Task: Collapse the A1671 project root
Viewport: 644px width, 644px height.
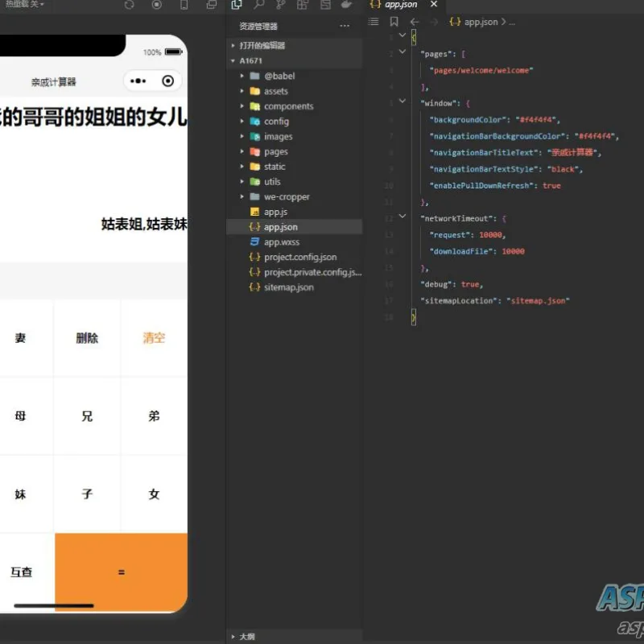Action: [294, 61]
